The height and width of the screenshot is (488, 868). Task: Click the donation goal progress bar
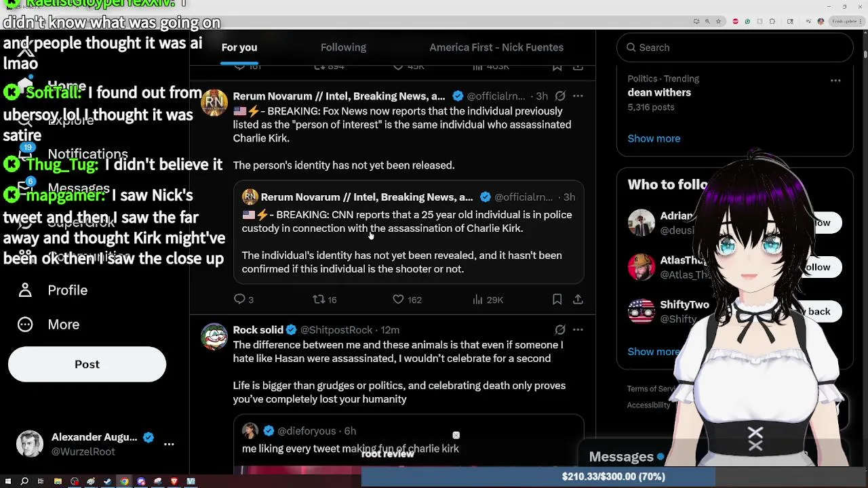pos(613,476)
